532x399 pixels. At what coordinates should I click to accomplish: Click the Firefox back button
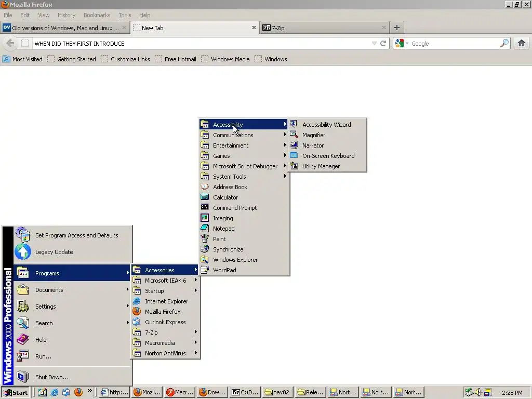(x=10, y=43)
